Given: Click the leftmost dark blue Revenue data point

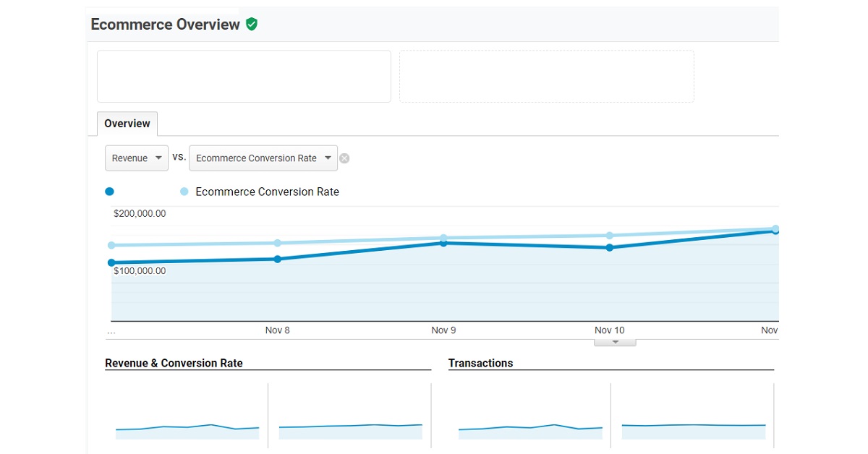Looking at the screenshot, I should pos(111,262).
